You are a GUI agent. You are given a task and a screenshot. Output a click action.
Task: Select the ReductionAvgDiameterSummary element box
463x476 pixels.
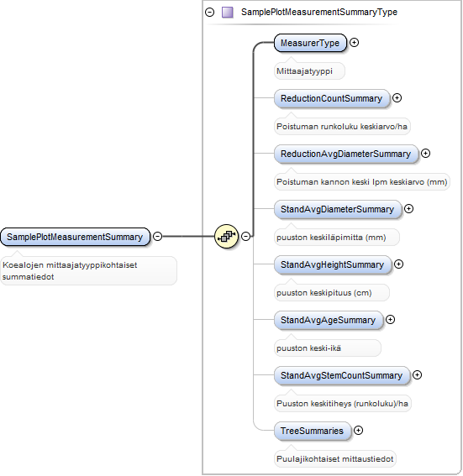(x=346, y=154)
